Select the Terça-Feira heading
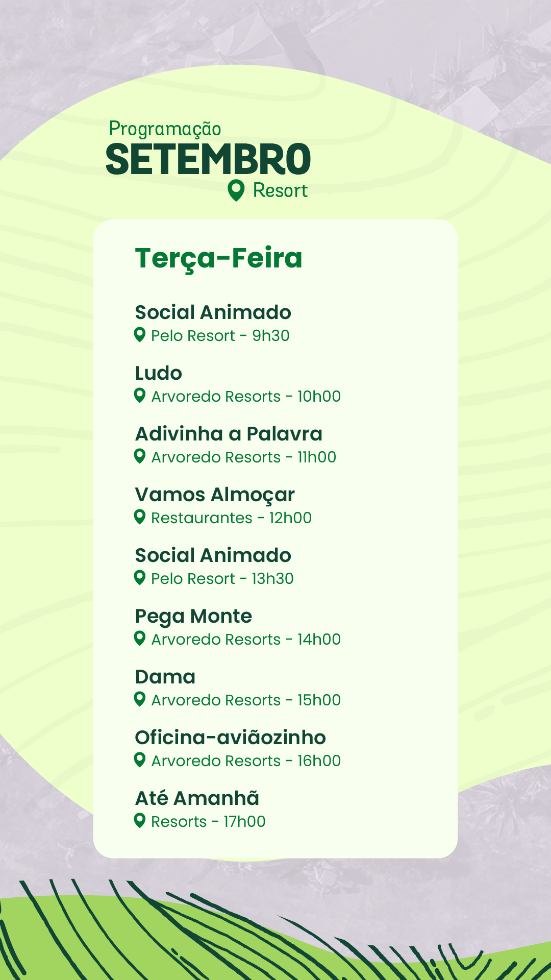The image size is (551, 980). click(218, 258)
